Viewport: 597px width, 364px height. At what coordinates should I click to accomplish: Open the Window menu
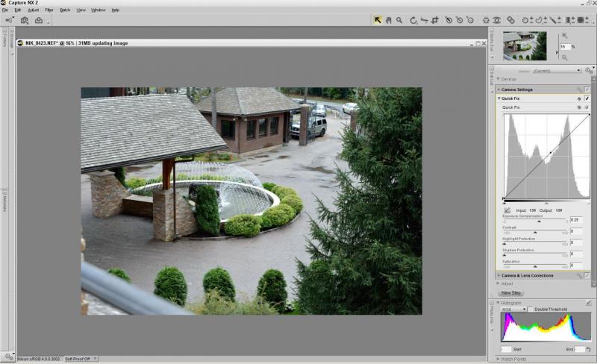(x=99, y=10)
